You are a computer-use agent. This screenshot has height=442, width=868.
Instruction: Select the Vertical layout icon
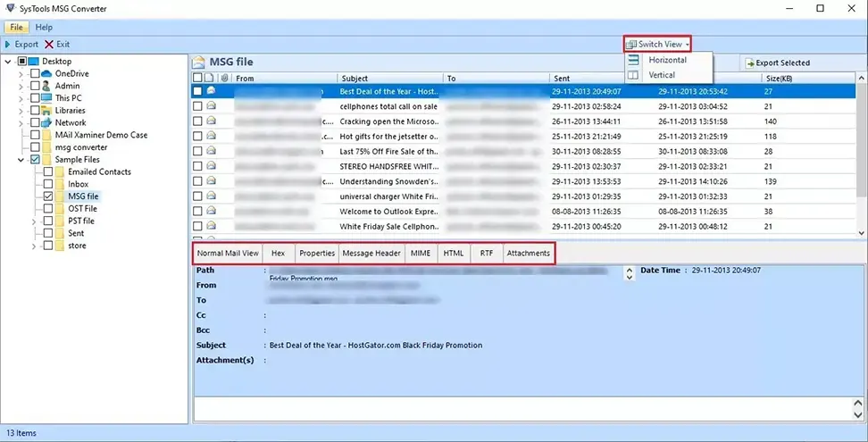[633, 75]
